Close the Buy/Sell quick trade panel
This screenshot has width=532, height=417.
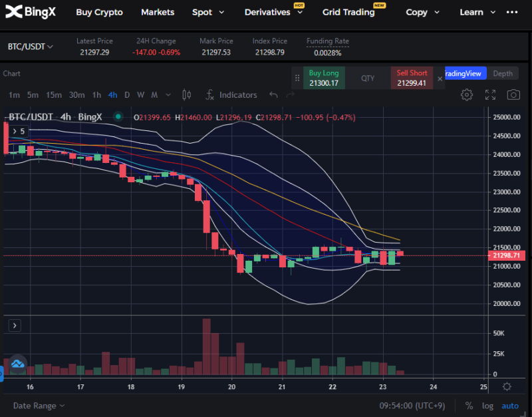(x=440, y=78)
